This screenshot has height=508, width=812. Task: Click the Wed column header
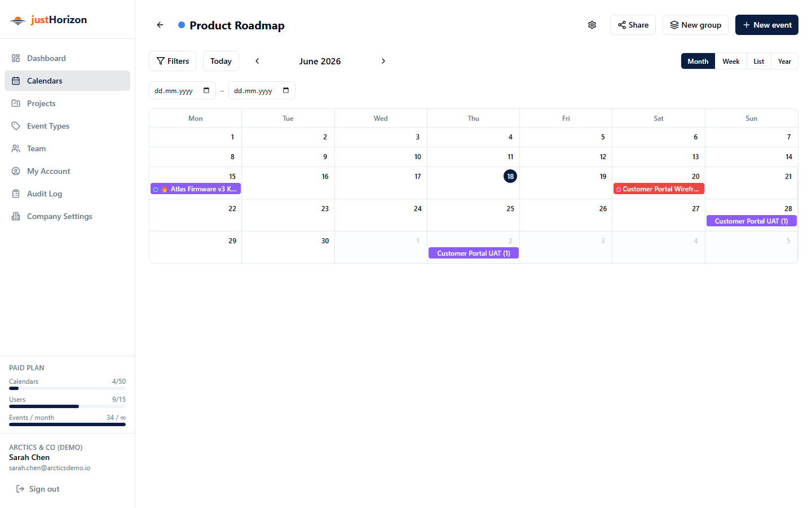[x=381, y=119]
